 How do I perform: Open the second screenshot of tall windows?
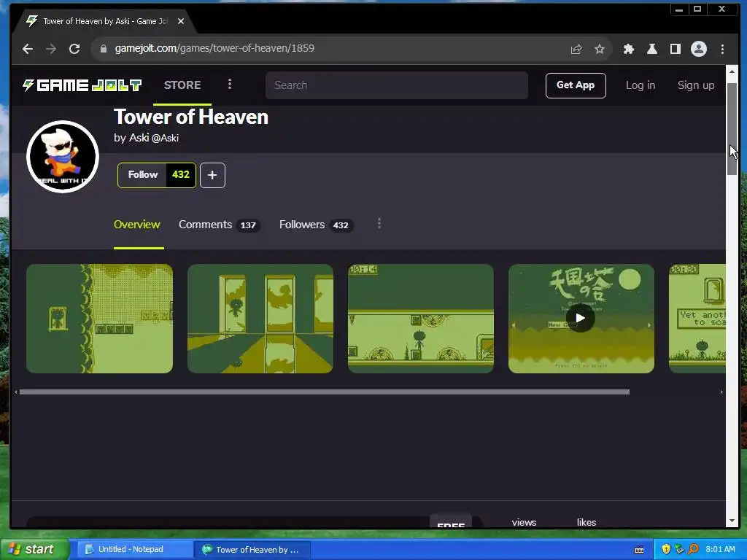click(x=260, y=319)
